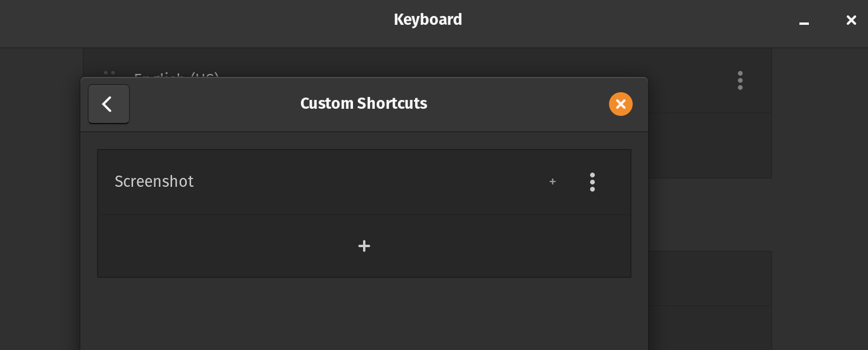The height and width of the screenshot is (350, 868).
Task: Click the empty area below the shortcuts list
Action: (364, 313)
